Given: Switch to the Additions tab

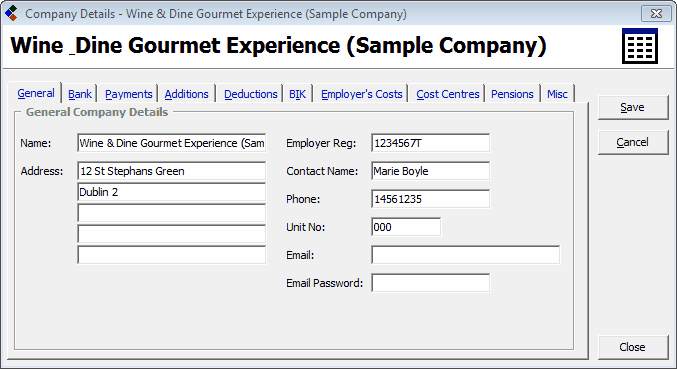Looking at the screenshot, I should (187, 94).
